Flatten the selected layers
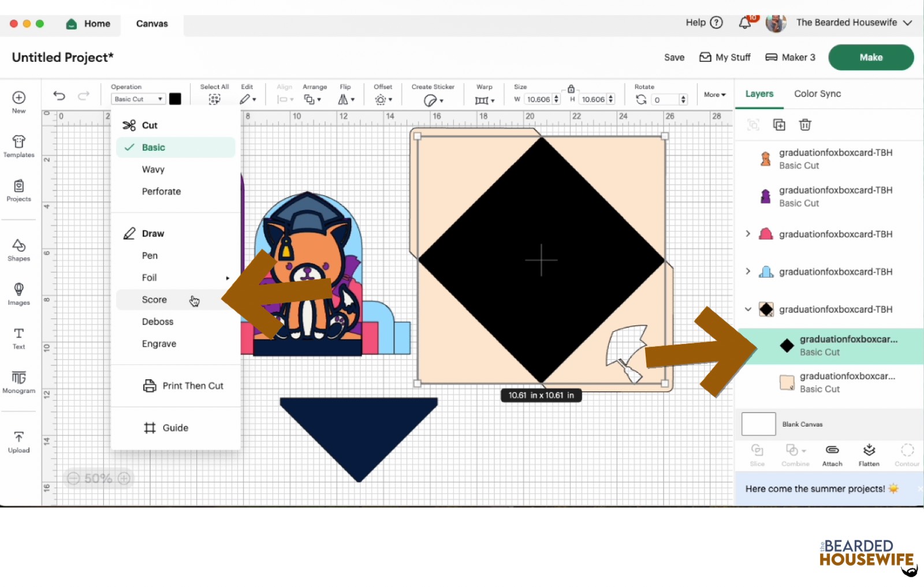The image size is (924, 587). point(869,454)
